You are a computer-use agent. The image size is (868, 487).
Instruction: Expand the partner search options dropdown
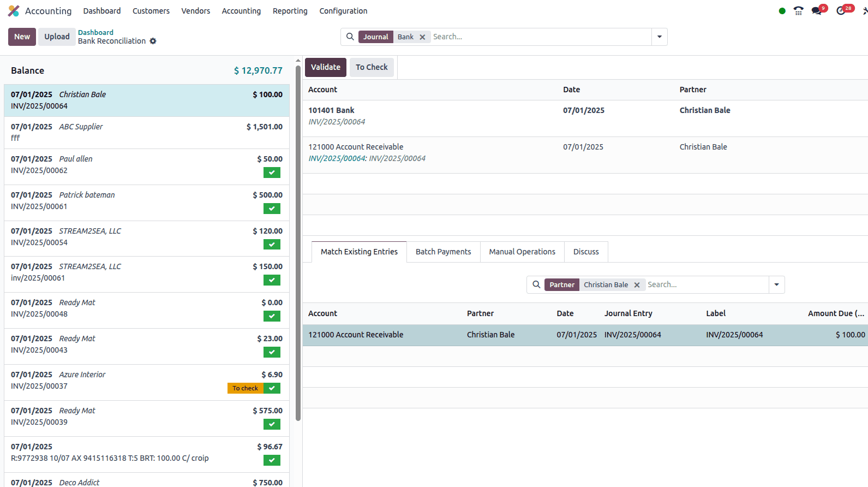coord(776,285)
